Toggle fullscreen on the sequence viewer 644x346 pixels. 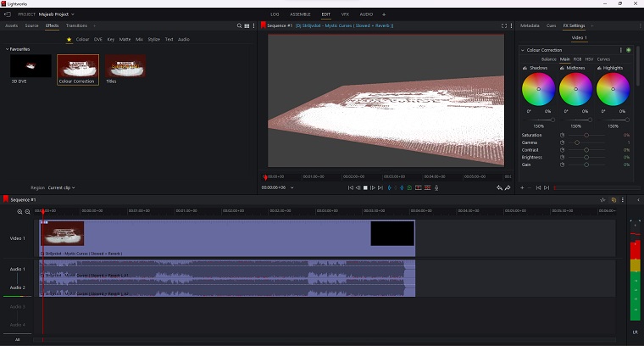pyautogui.click(x=504, y=25)
